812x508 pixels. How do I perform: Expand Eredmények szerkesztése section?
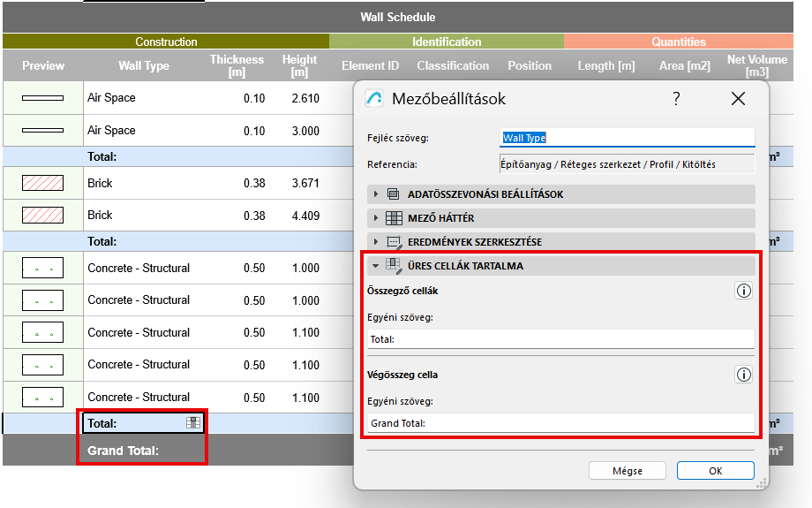(x=376, y=242)
